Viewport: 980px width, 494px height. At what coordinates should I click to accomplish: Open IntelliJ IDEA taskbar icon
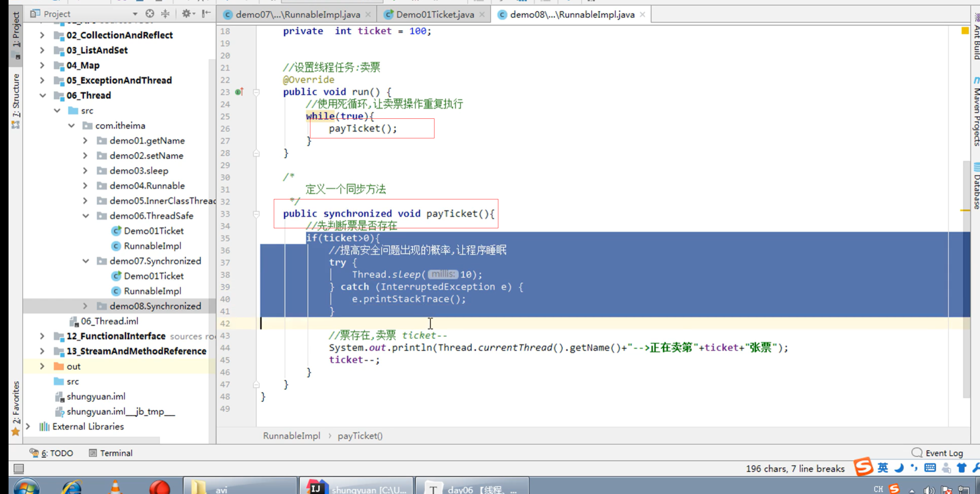[317, 488]
